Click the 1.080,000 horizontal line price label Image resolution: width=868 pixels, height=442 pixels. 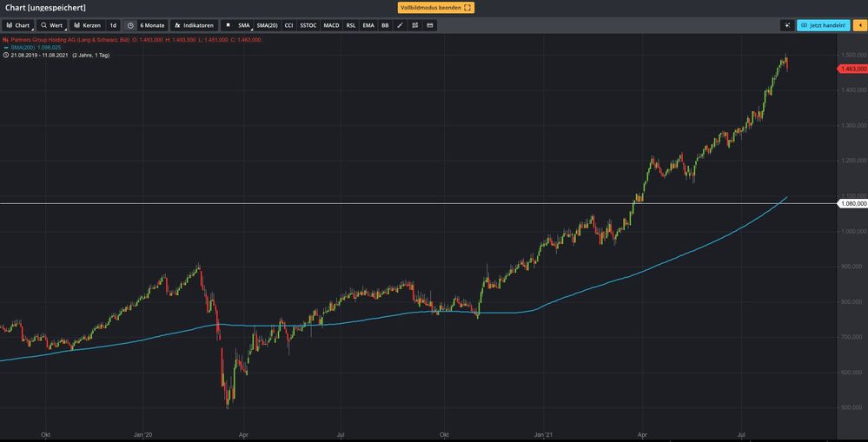[x=851, y=204]
